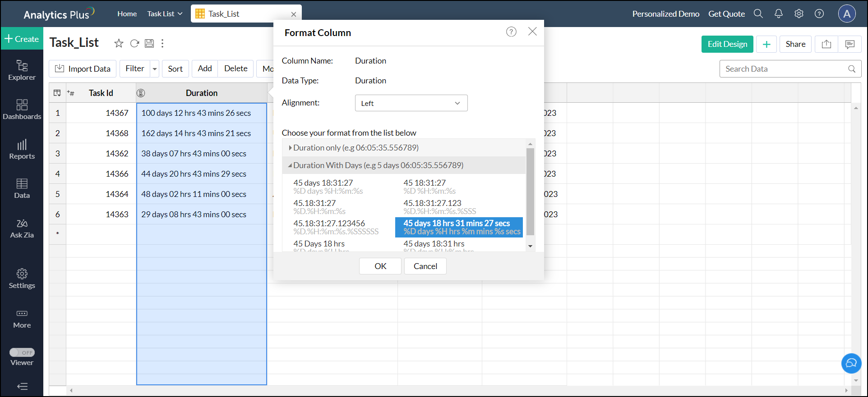Mark Task_List as favorite with star
This screenshot has width=868, height=397.
click(x=119, y=43)
